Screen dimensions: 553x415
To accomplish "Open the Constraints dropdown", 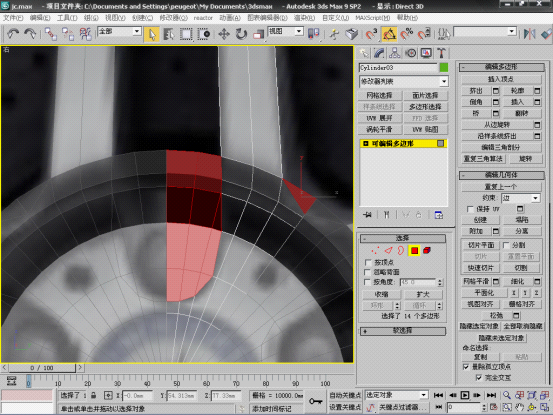I will pos(521,198).
